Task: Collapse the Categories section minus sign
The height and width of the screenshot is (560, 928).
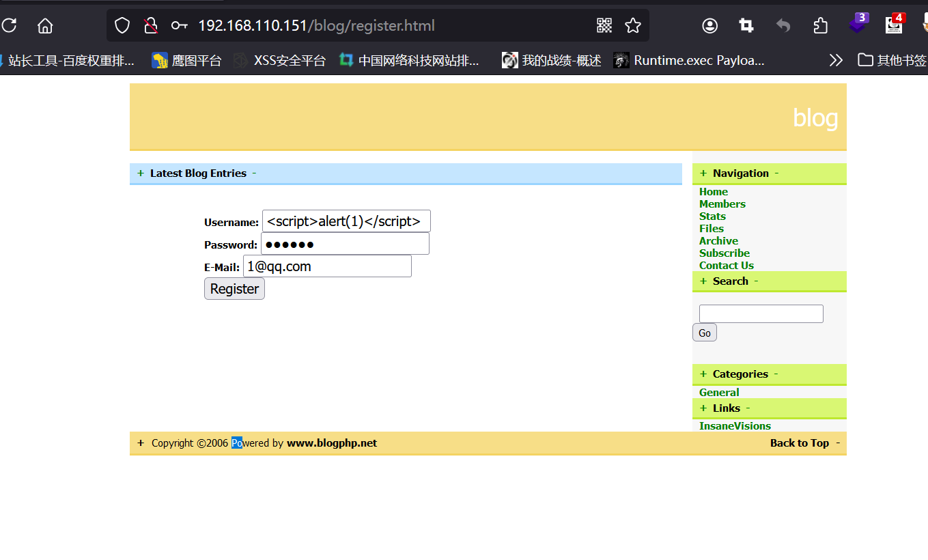Action: click(776, 374)
